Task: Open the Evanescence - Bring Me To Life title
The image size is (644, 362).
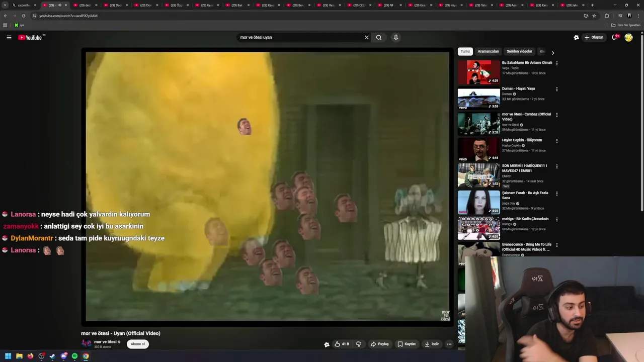Action: pyautogui.click(x=527, y=247)
